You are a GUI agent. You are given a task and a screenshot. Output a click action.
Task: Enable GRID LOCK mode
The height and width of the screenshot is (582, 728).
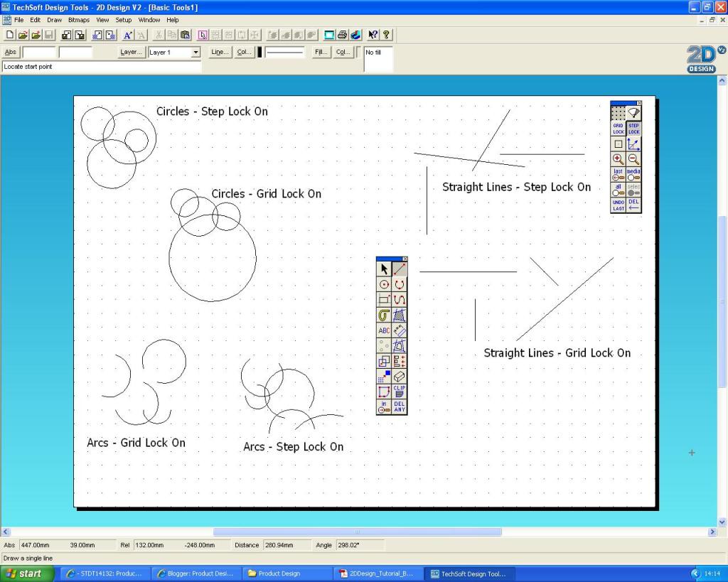617,129
